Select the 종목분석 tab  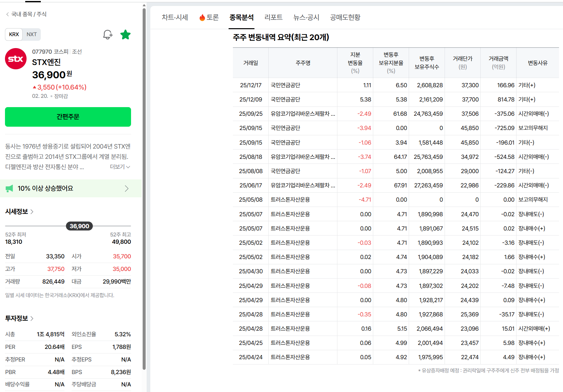(242, 18)
